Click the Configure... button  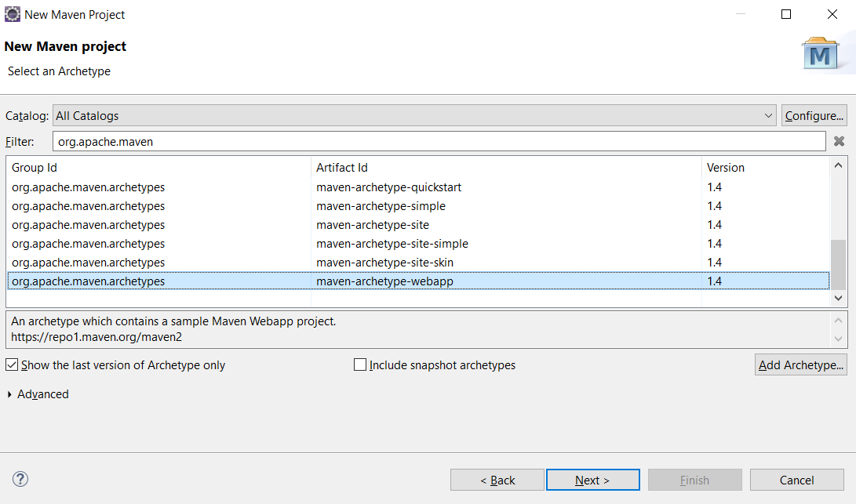814,116
